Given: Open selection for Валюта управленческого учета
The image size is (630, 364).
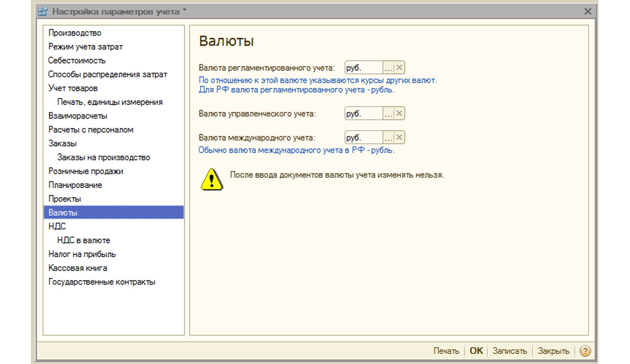Looking at the screenshot, I should click(x=388, y=113).
